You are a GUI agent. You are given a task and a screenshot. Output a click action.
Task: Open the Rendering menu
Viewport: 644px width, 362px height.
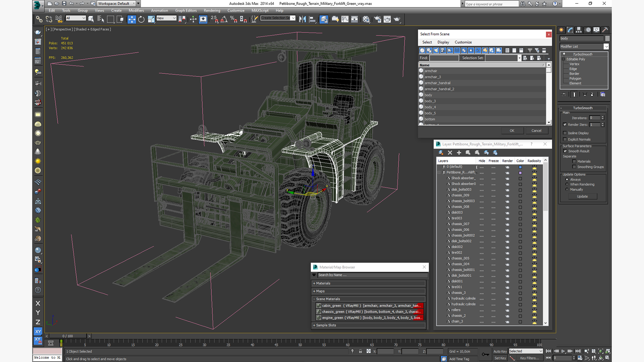pos(212,11)
